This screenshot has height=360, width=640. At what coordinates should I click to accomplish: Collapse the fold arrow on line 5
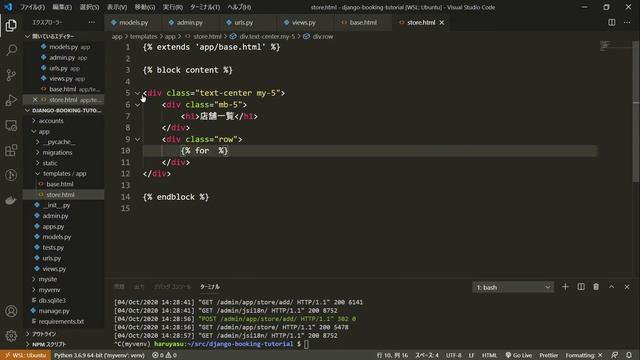pyautogui.click(x=138, y=93)
